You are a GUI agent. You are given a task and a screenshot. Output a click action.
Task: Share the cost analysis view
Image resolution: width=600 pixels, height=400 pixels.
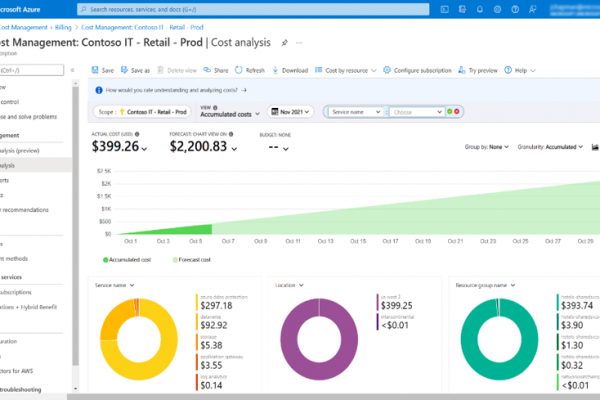pyautogui.click(x=216, y=70)
